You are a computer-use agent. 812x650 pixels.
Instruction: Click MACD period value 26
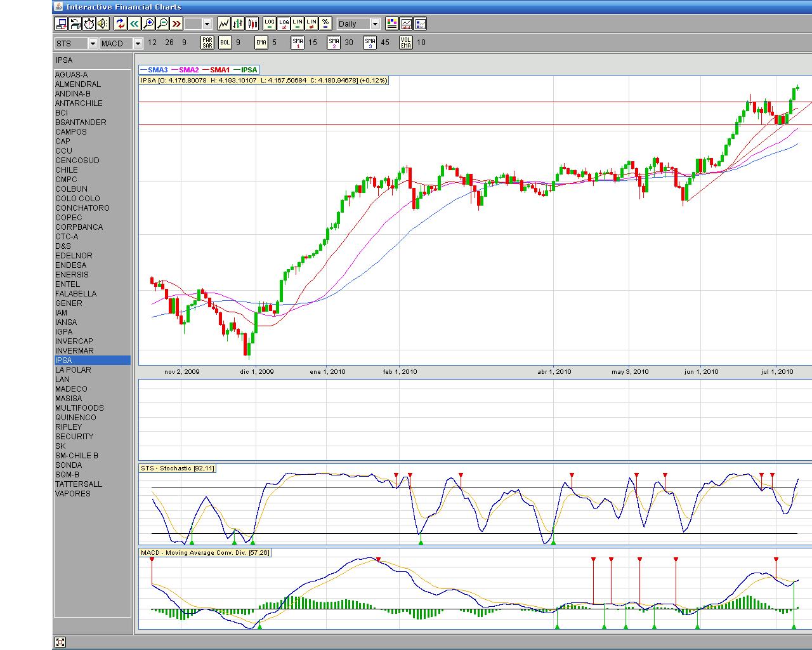pyautogui.click(x=169, y=43)
